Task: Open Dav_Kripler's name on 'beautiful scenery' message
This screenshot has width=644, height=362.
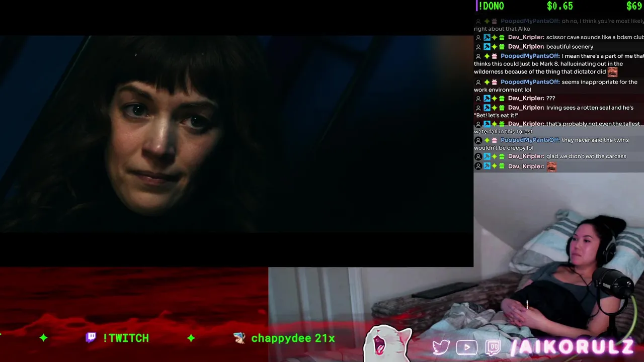Action: pos(526,47)
